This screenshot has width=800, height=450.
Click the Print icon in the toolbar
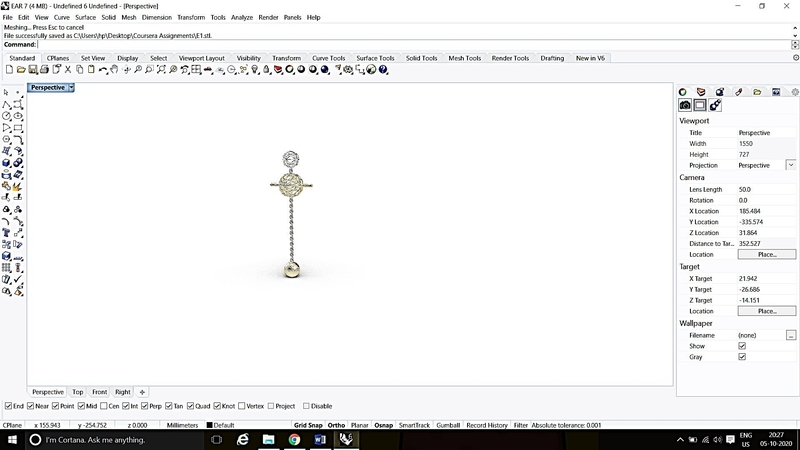(44, 69)
